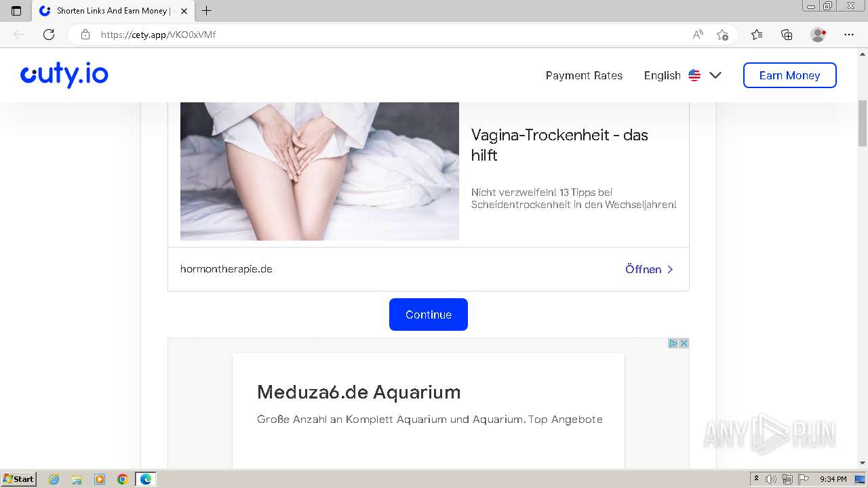Open the Vagina-Trockenheit ad headline

tap(559, 145)
